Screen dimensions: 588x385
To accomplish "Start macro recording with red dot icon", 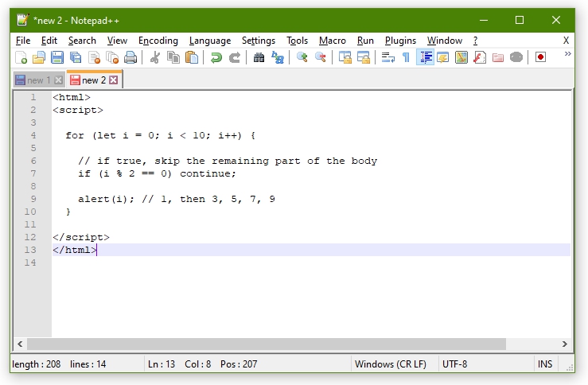I will pos(540,57).
